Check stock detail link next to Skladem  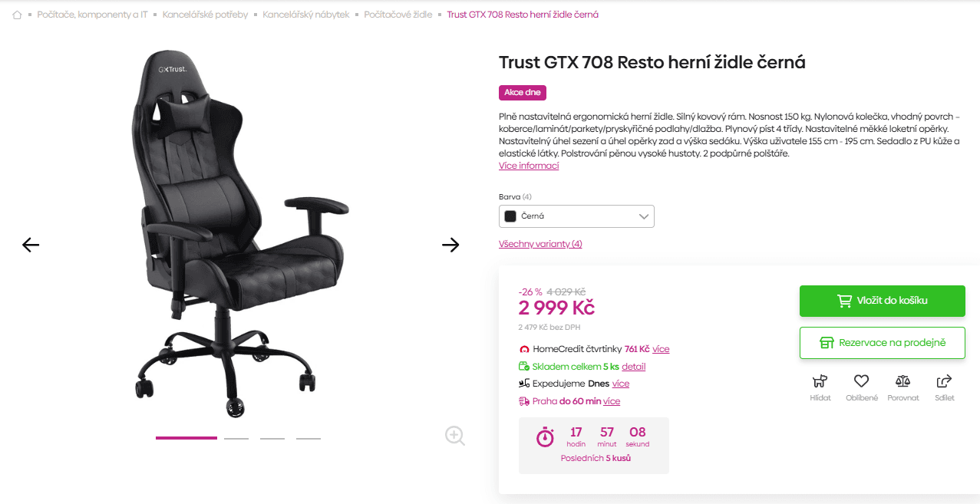(x=633, y=366)
